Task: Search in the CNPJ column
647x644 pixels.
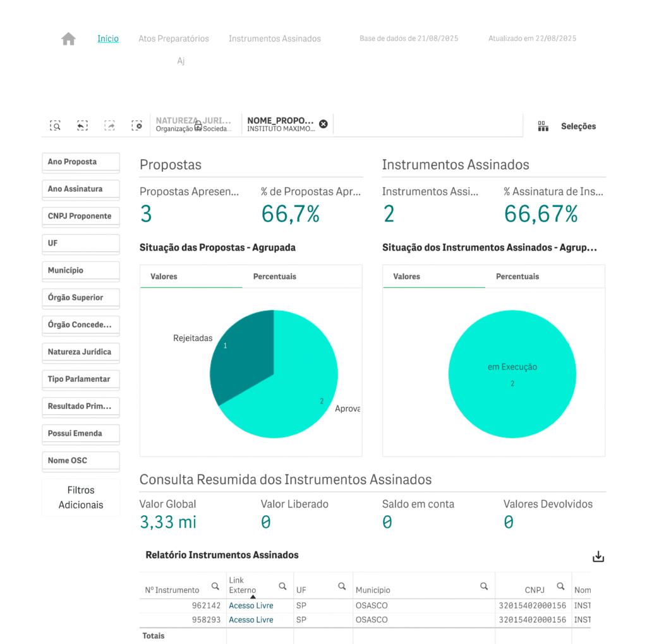Action: 560,586
